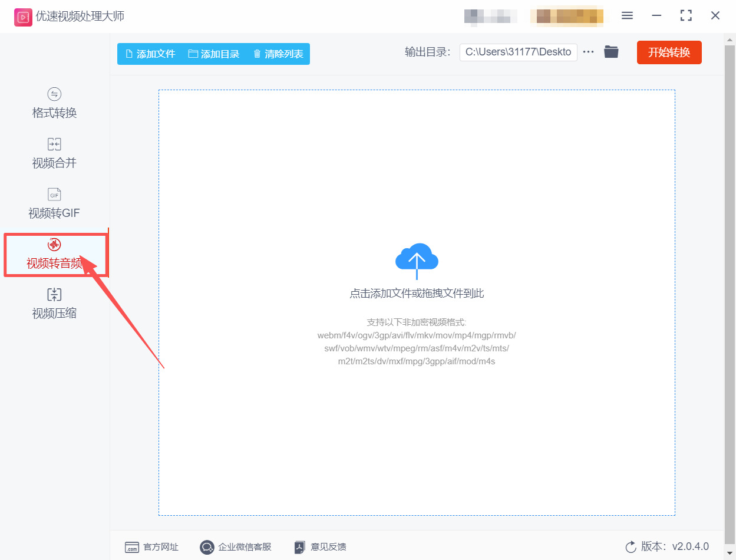Click the 意见反馈 document icon
The height and width of the screenshot is (560, 736).
click(x=300, y=548)
